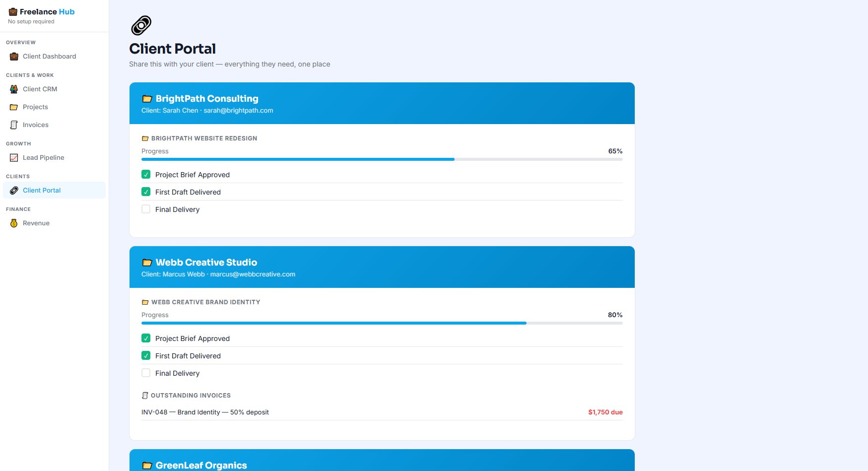Viewport: 868px width, 471px height.
Task: Click GreenLeaf Organics card title
Action: (201, 466)
